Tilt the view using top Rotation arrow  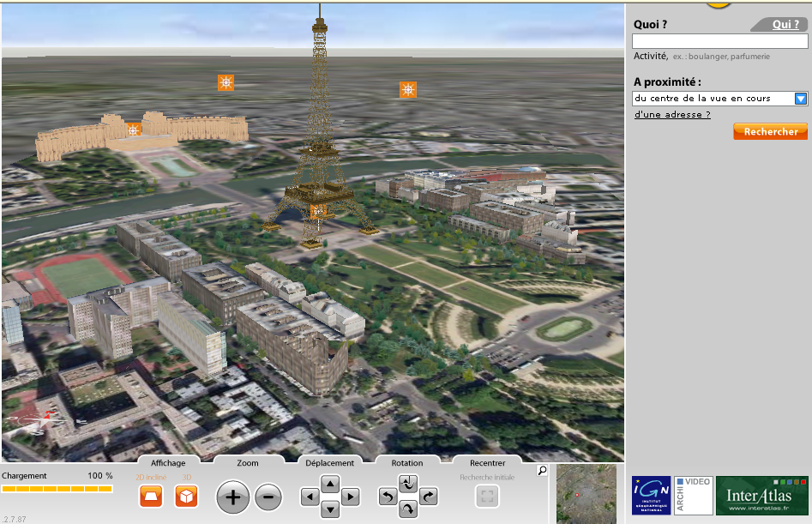click(x=408, y=483)
